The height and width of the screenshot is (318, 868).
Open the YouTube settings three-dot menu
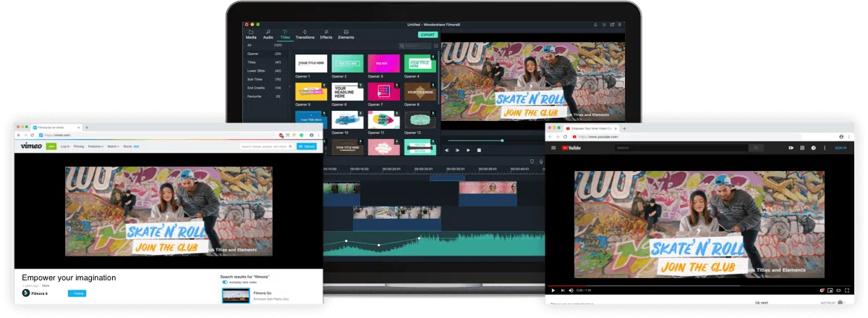[825, 148]
